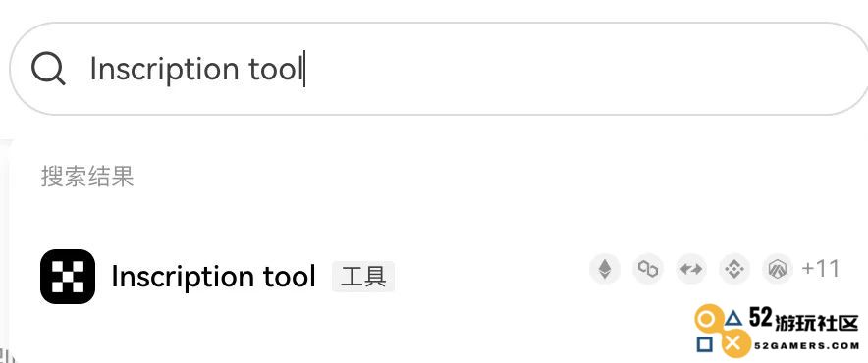This screenshot has width=868, height=363.
Task: Focus the search field containing "Inscription tool"
Action: point(440,69)
